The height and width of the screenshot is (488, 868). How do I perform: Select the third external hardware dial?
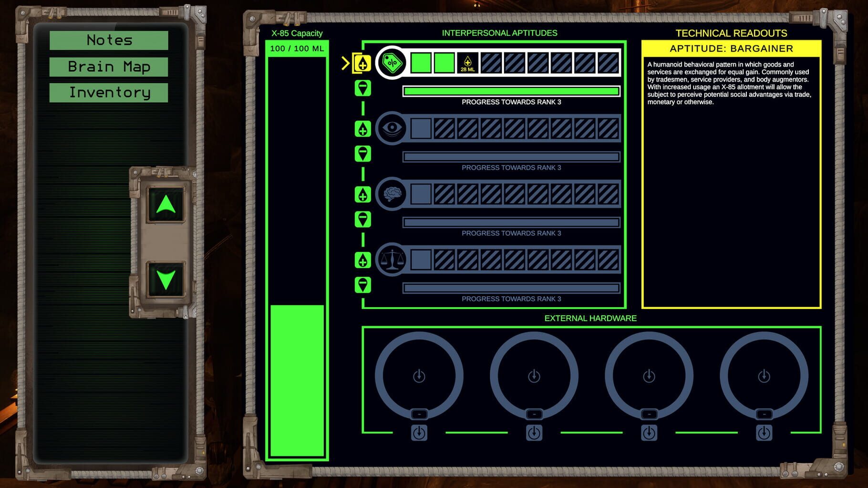coord(649,376)
